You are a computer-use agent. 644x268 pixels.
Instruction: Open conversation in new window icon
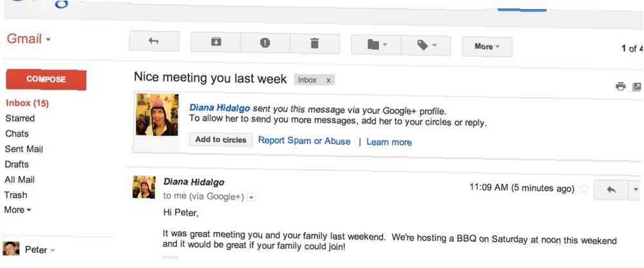pos(637,87)
